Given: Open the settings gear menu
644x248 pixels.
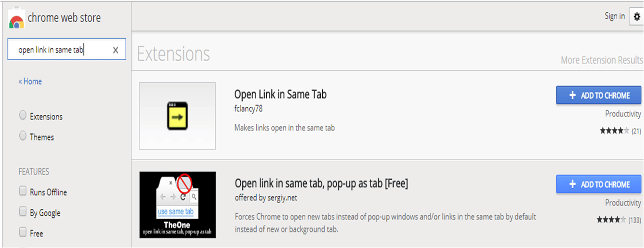Looking at the screenshot, I should tap(637, 16).
